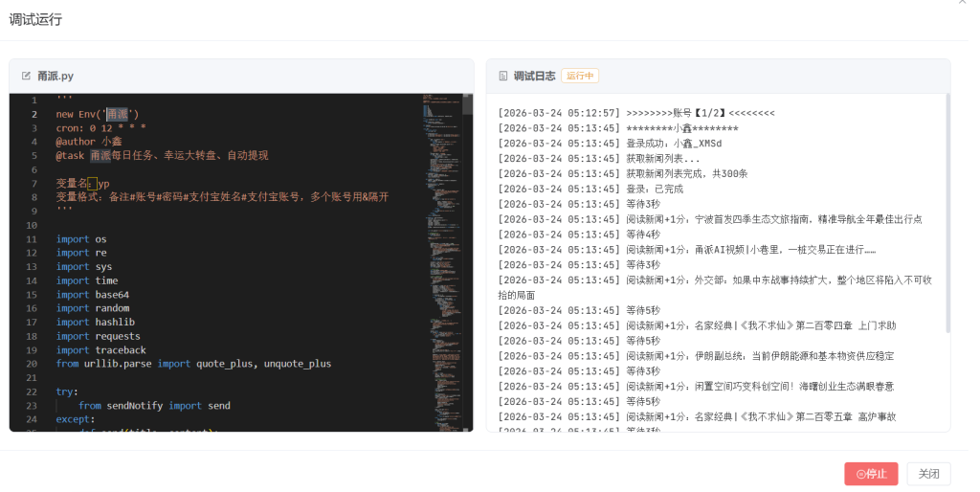The image size is (980, 492).
Task: Click the debug log panel vertical scrollbar
Action: tap(947, 212)
